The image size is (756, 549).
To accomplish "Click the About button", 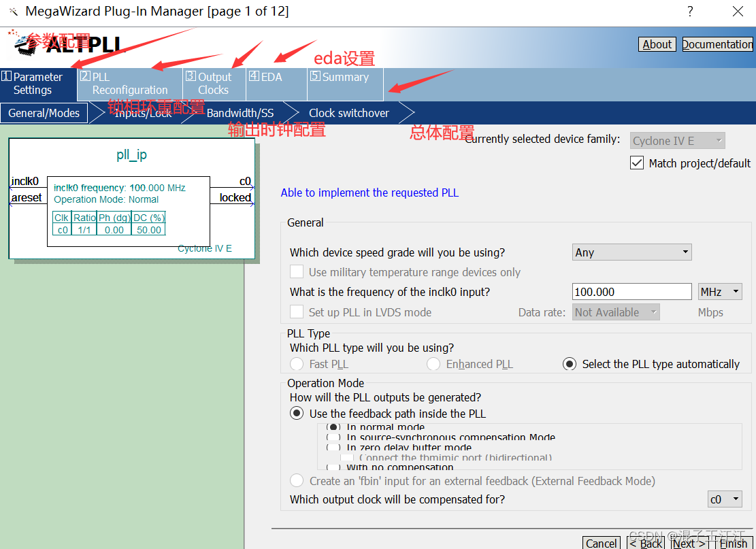I will (x=657, y=44).
